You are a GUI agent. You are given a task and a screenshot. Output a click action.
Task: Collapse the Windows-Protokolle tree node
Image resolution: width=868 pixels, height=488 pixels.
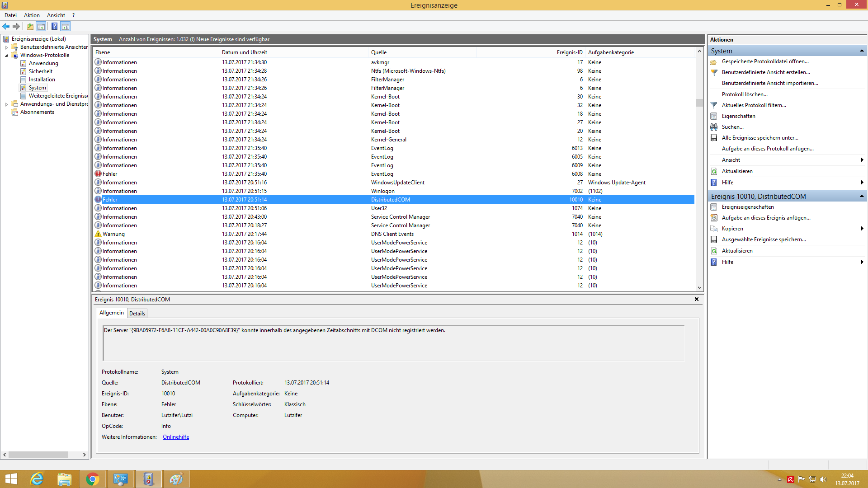coord(6,56)
